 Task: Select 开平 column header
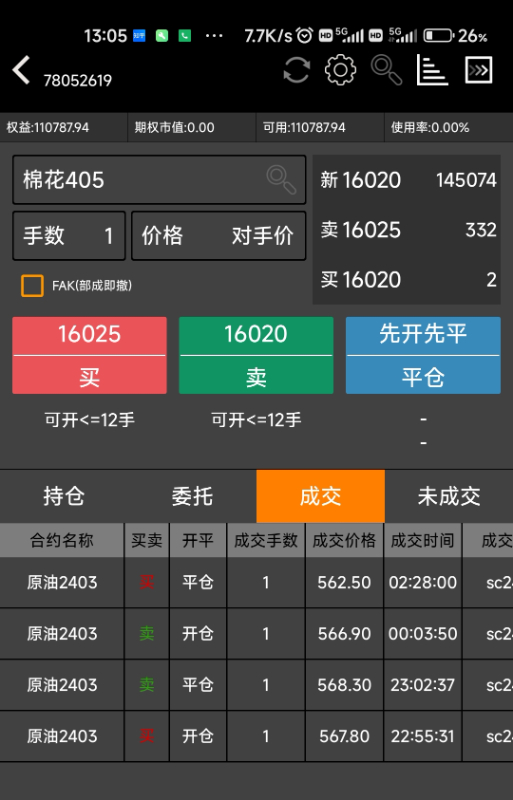(x=198, y=540)
